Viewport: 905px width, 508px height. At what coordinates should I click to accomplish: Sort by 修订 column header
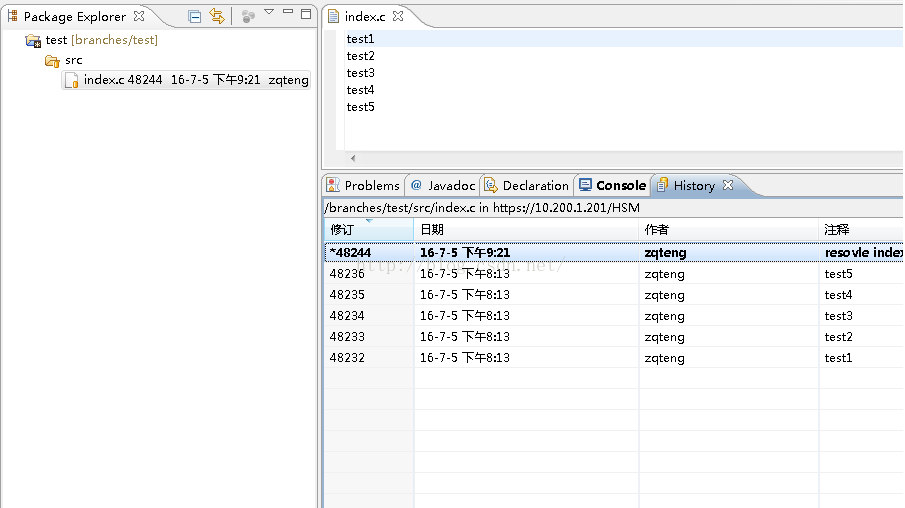click(x=369, y=230)
